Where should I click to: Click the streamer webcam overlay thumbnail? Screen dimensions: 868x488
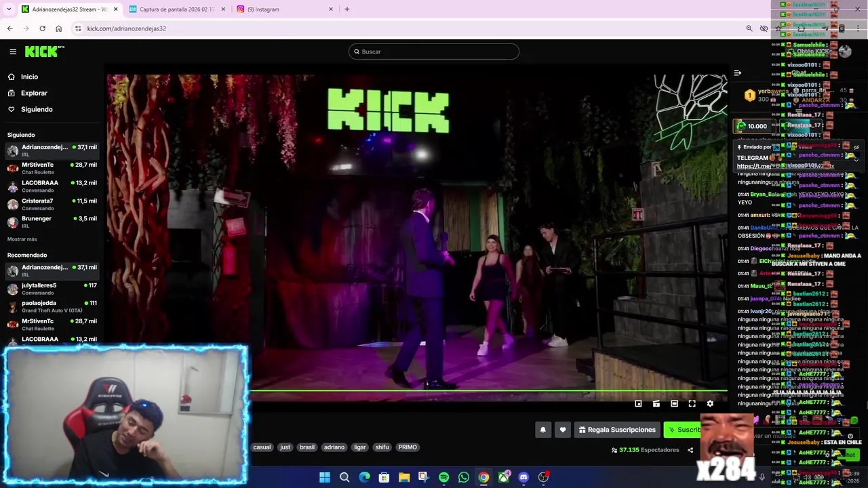click(x=125, y=415)
